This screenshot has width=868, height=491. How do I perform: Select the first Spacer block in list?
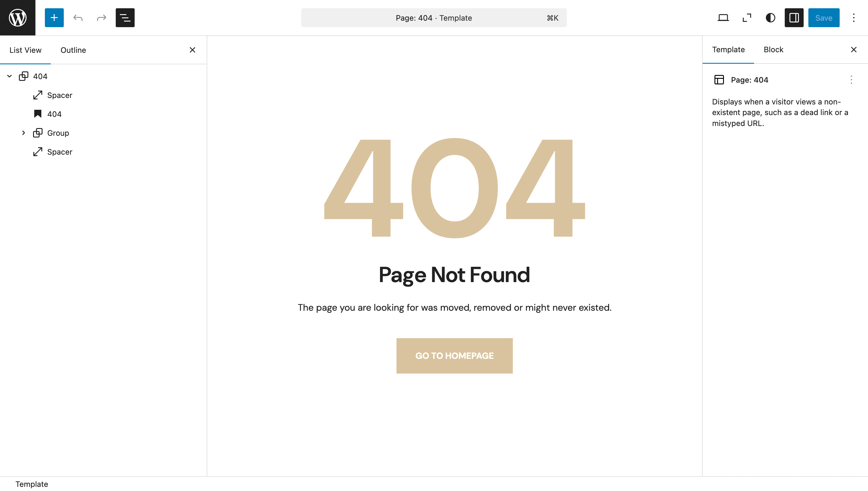click(60, 95)
